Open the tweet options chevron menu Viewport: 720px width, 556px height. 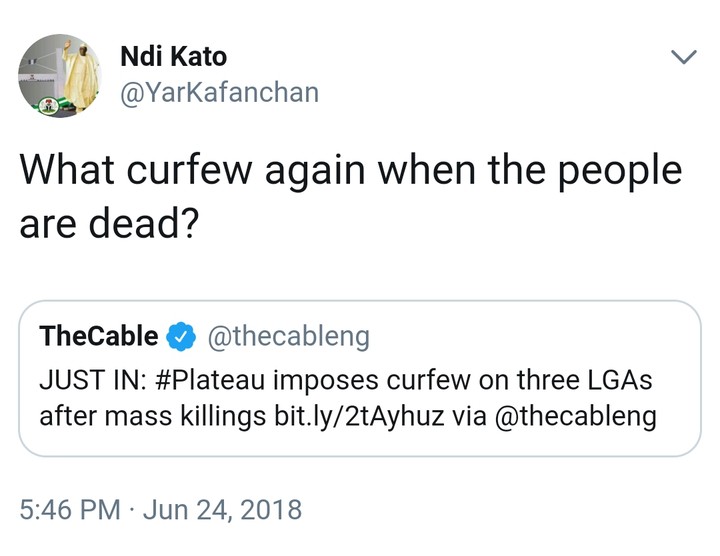[684, 59]
